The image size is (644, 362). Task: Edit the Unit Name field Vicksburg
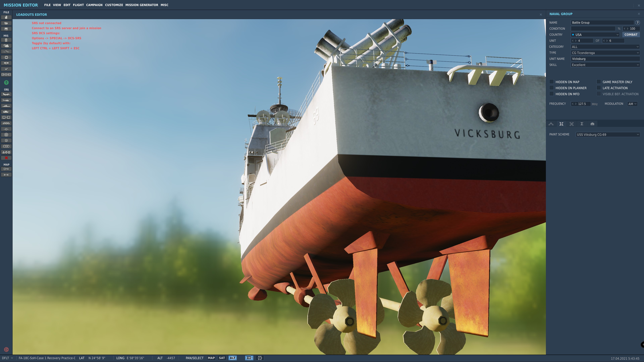[605, 59]
